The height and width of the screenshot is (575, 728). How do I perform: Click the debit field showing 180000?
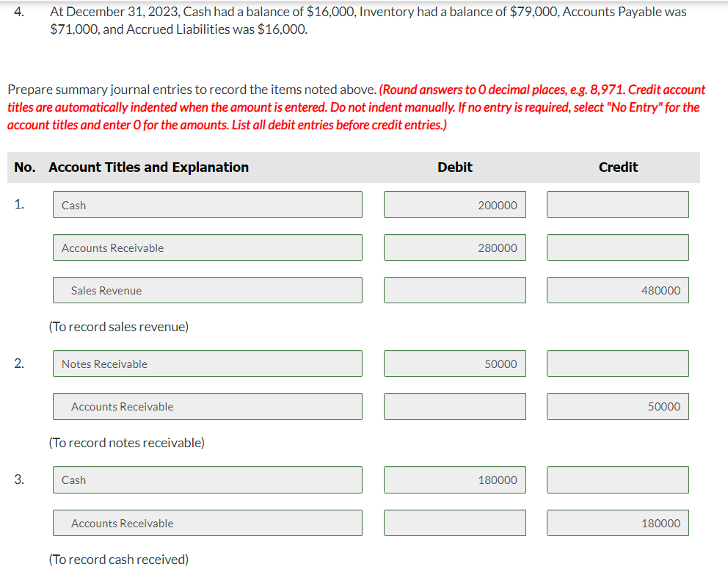coord(455,480)
